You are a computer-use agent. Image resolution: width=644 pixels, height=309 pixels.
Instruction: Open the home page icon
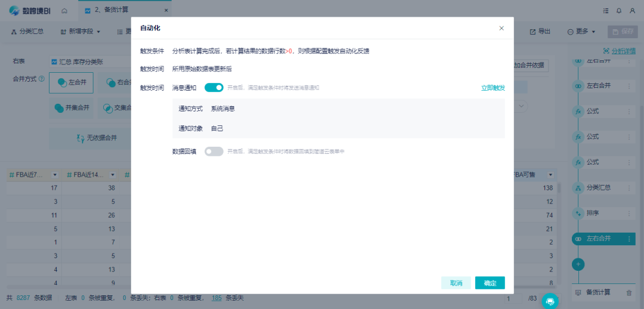(64, 11)
